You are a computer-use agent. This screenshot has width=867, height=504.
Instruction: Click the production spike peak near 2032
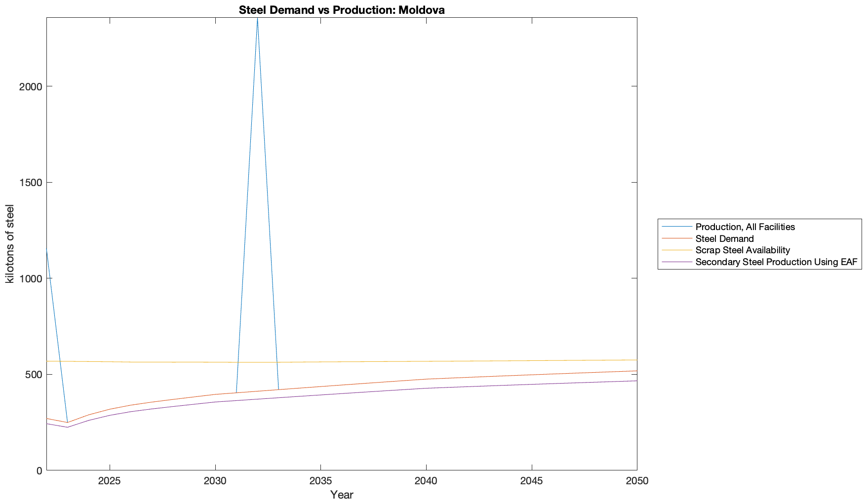click(x=257, y=20)
